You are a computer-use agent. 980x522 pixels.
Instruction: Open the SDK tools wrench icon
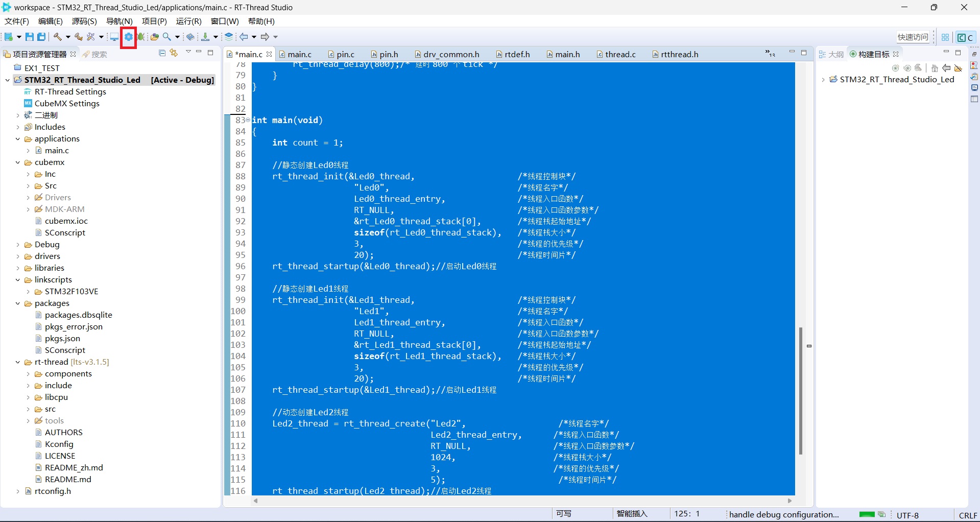[91, 37]
